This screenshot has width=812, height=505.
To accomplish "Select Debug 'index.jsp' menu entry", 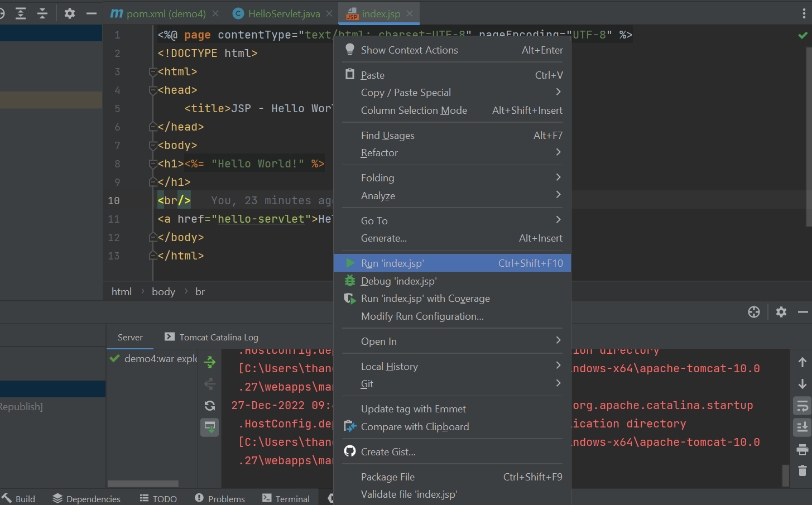I will point(452,281).
